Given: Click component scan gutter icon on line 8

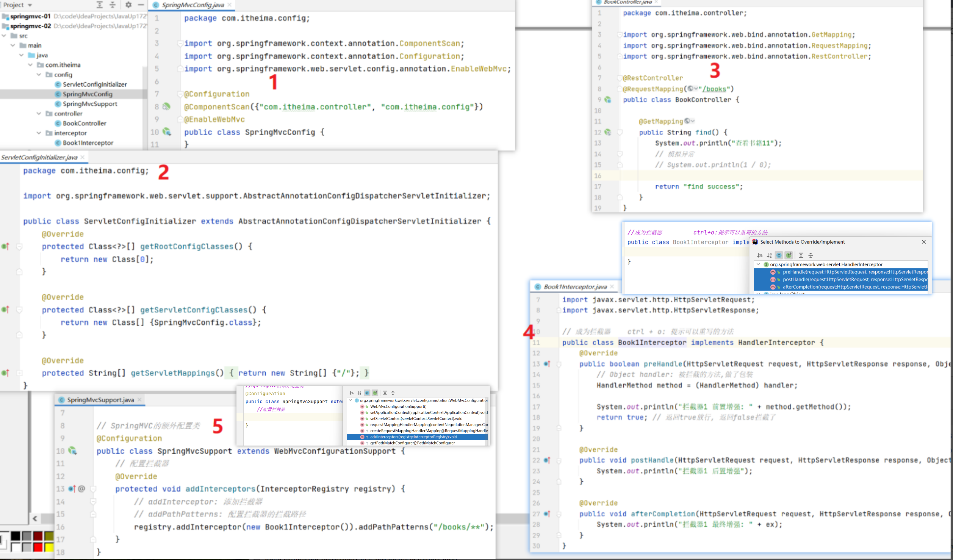Looking at the screenshot, I should point(166,107).
